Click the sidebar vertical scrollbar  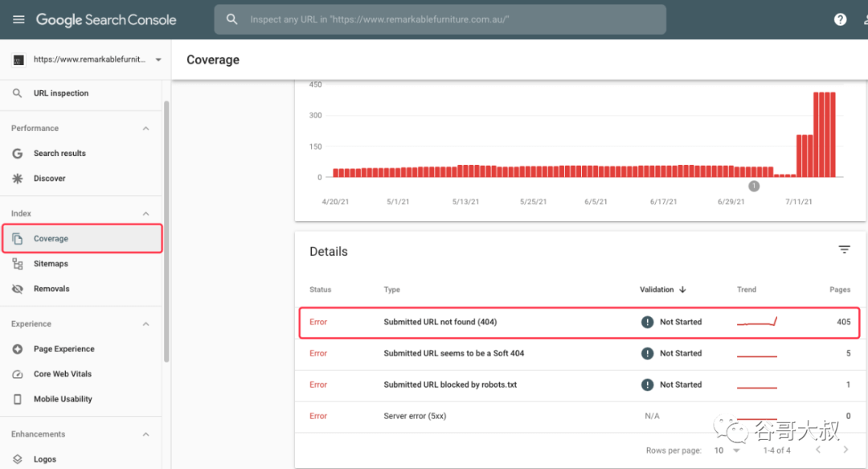166,232
